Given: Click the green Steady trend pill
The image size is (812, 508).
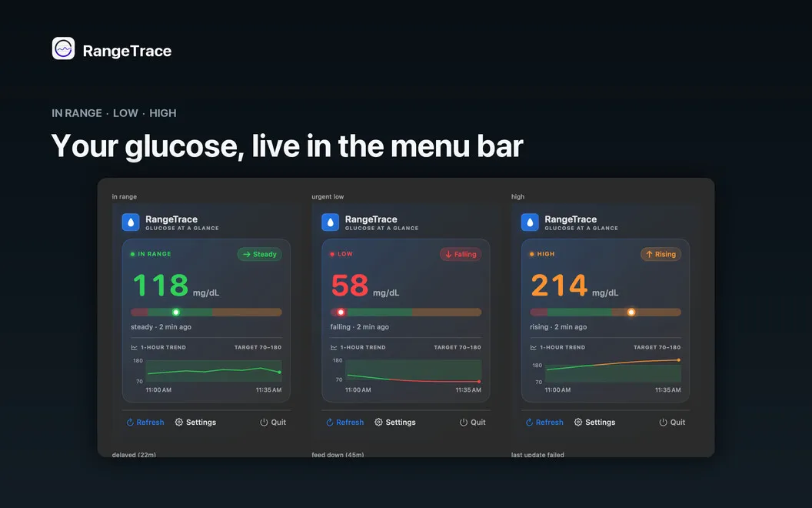Looking at the screenshot, I should pyautogui.click(x=259, y=254).
